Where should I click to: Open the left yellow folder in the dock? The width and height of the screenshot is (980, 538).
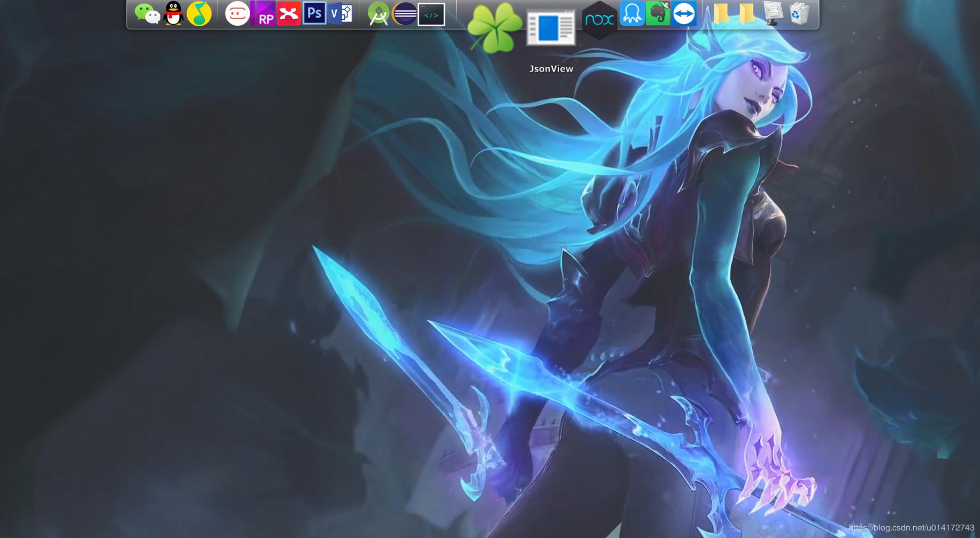[x=721, y=13]
